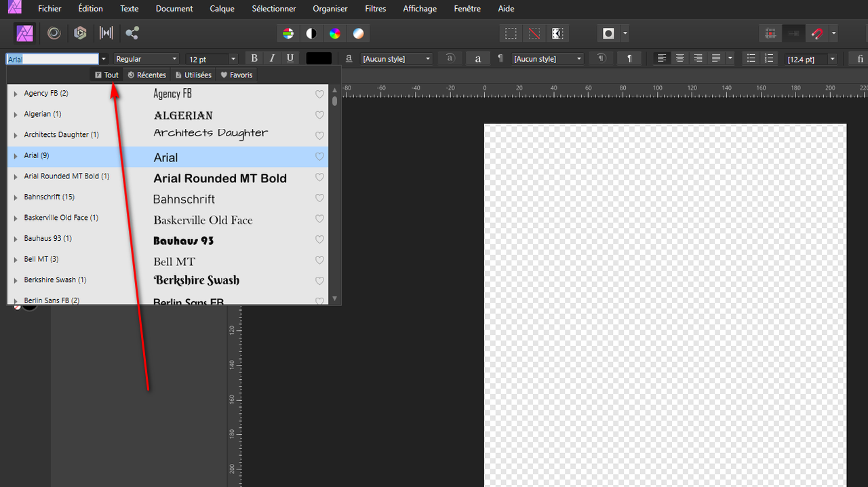Switch to the Tone Mapping persona icon
Image resolution: width=868 pixels, height=487 pixels.
click(x=106, y=33)
